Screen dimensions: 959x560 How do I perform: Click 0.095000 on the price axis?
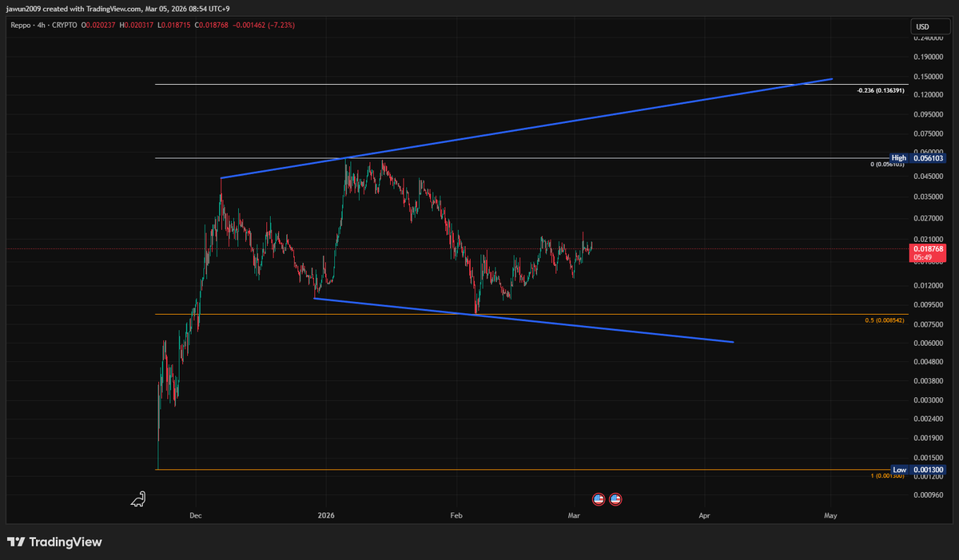click(x=927, y=114)
